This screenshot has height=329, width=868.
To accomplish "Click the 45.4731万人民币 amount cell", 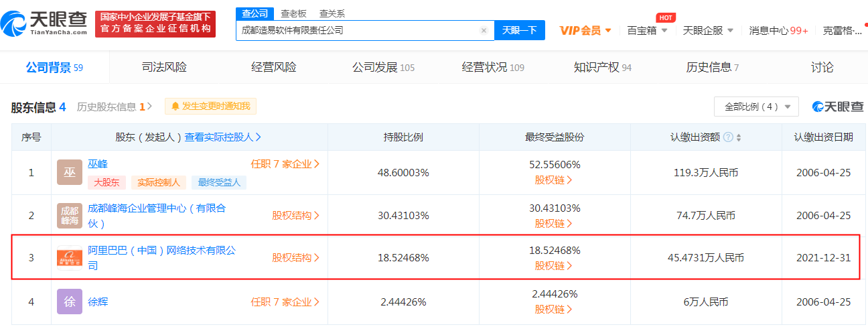I will pyautogui.click(x=706, y=258).
